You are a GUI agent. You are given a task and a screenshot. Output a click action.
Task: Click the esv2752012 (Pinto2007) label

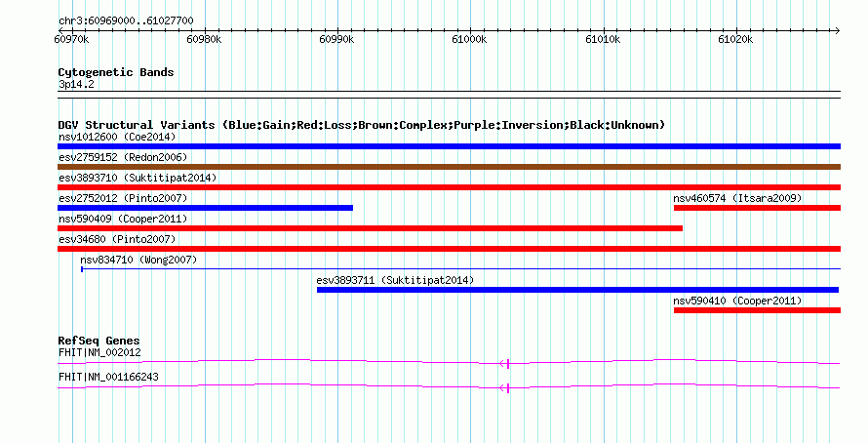(123, 198)
